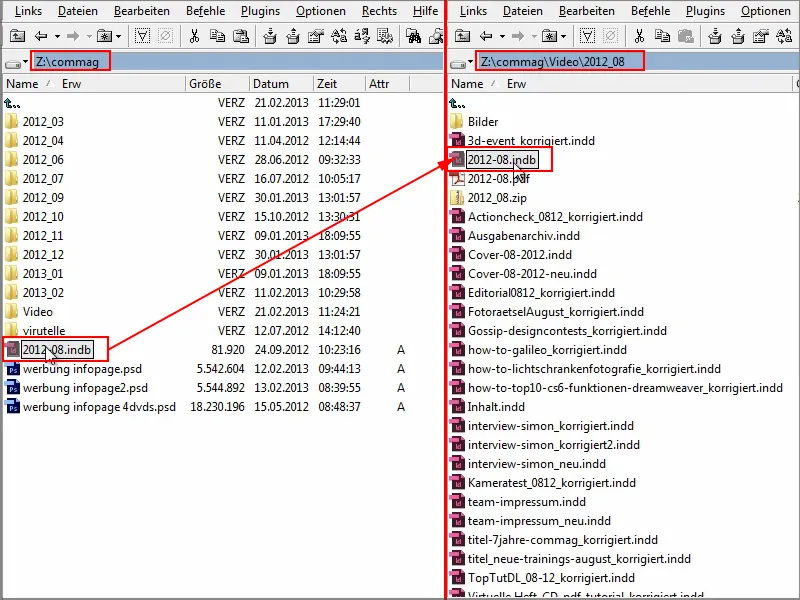800x600 pixels.
Task: Open the Rechts menu in left window
Action: pyautogui.click(x=379, y=11)
